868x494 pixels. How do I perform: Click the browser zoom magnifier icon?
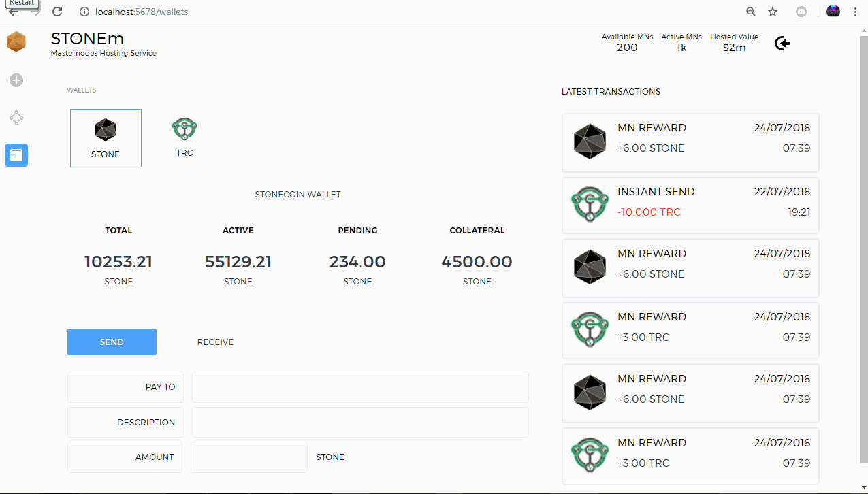[x=751, y=12]
